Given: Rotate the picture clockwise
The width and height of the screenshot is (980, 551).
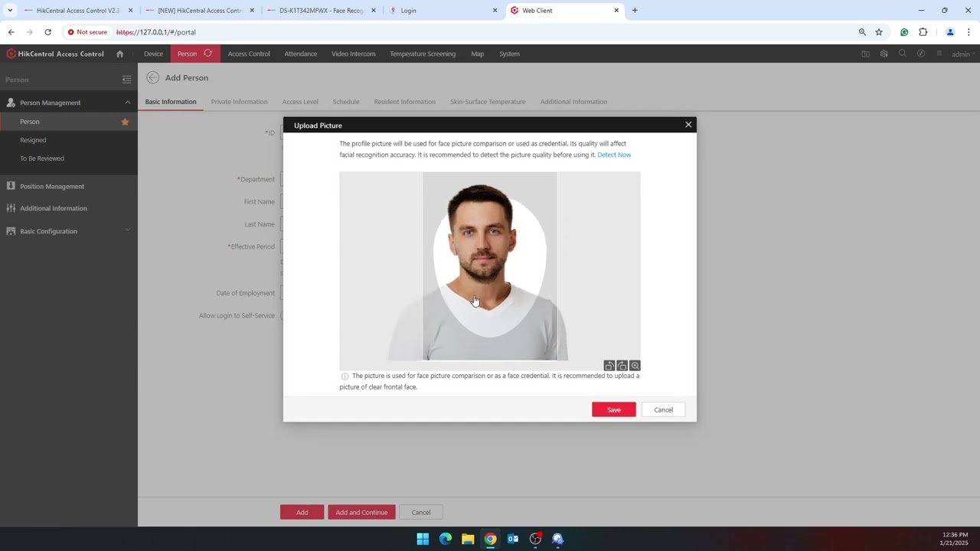Looking at the screenshot, I should [622, 366].
